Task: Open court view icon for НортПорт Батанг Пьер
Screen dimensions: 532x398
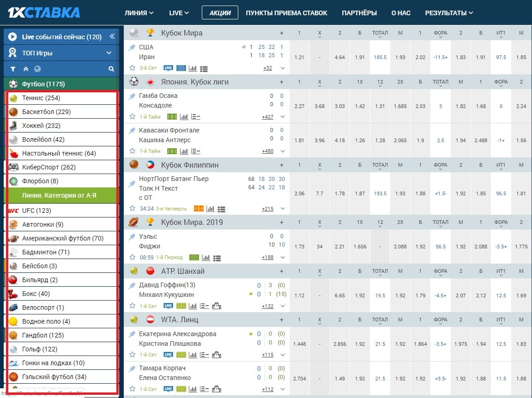Action: pos(199,209)
